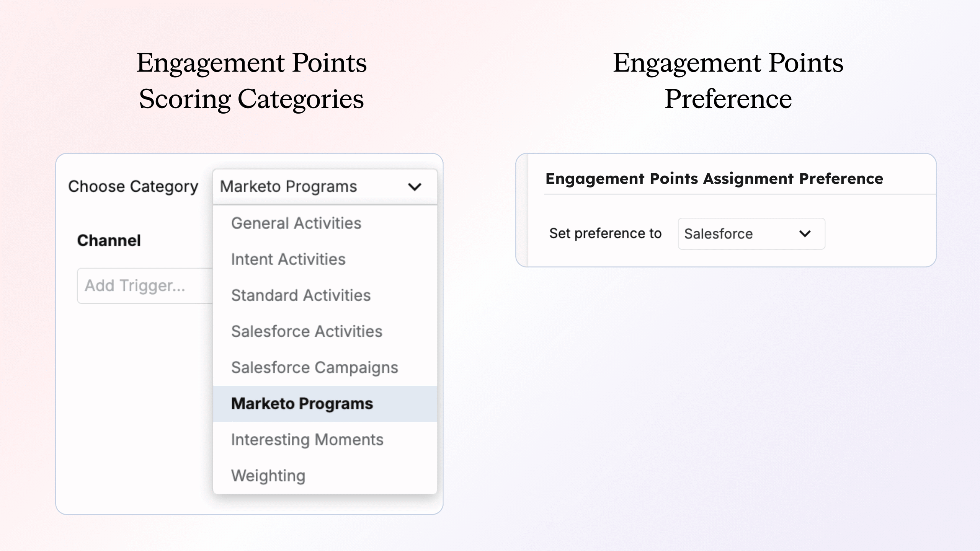Click the chevron arrow beside Marketo Programs
Image resolution: width=980 pixels, height=551 pixels.
415,187
